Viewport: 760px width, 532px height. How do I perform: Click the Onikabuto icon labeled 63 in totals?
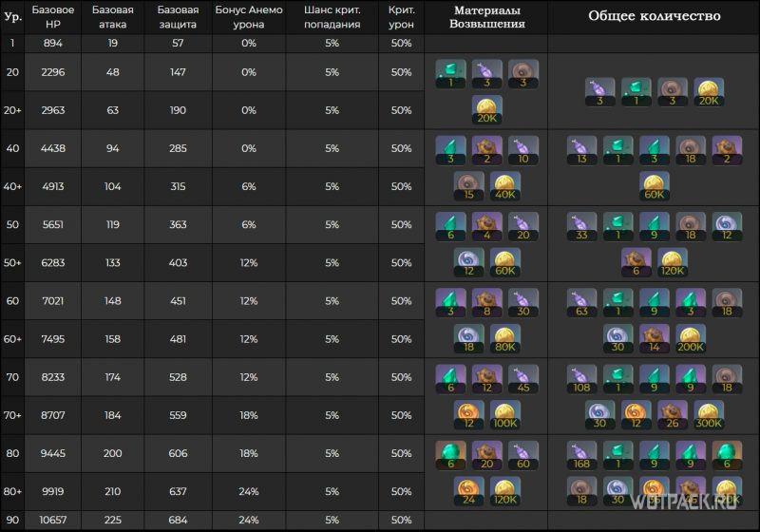[x=581, y=303]
